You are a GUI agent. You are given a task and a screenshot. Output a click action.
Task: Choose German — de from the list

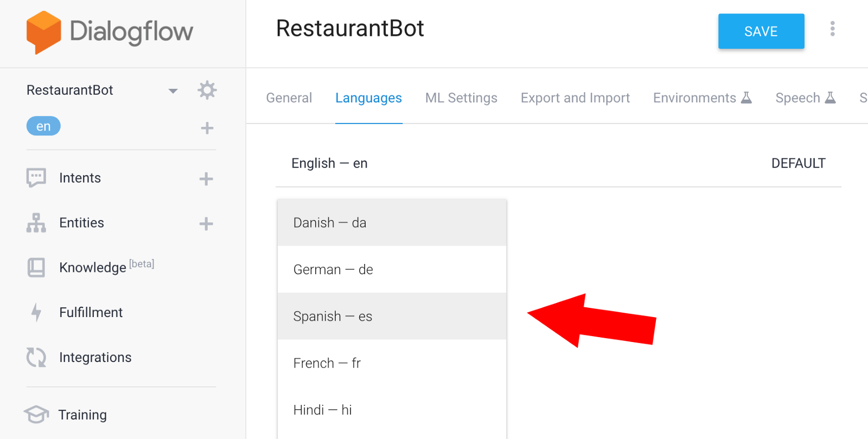(392, 269)
